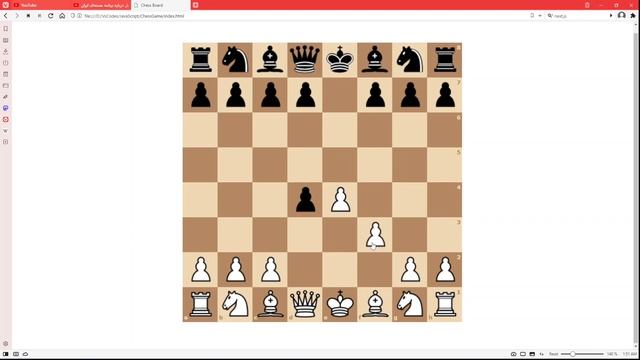The height and width of the screenshot is (360, 640).
Task: Click the site info shield icon
Action: [x=73, y=16]
